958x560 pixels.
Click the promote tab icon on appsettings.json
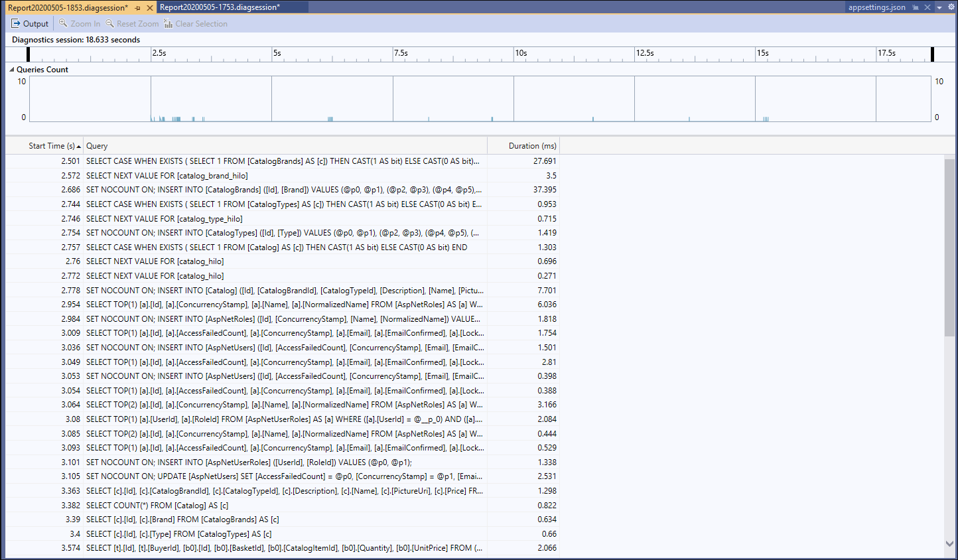916,7
